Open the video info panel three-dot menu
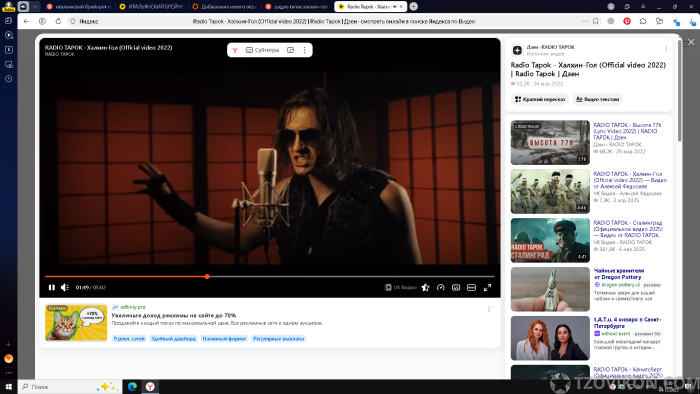The height and width of the screenshot is (394, 700). 666,48
